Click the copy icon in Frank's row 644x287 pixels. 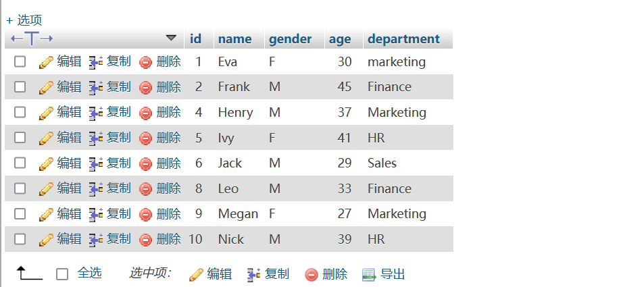coord(96,88)
